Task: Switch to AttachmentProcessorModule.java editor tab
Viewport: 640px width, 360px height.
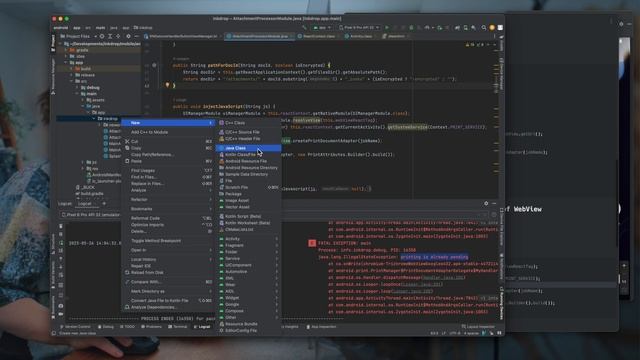Action: coord(260,36)
